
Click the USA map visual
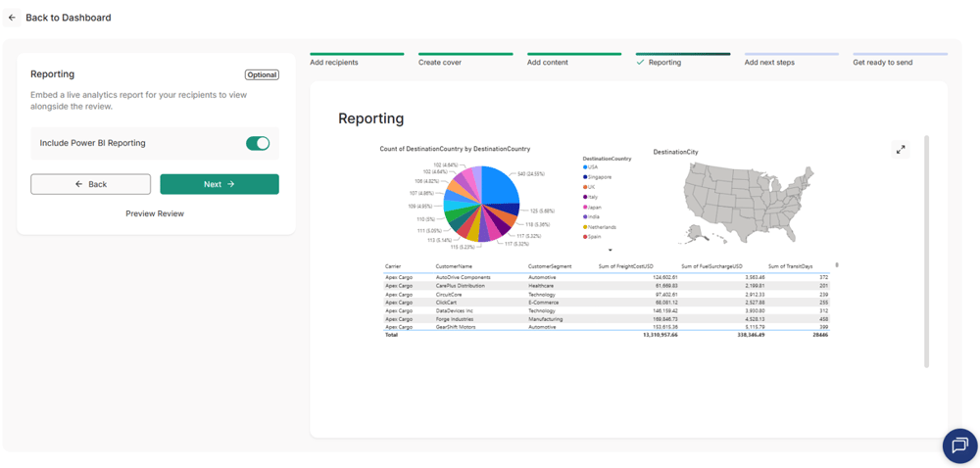click(748, 202)
